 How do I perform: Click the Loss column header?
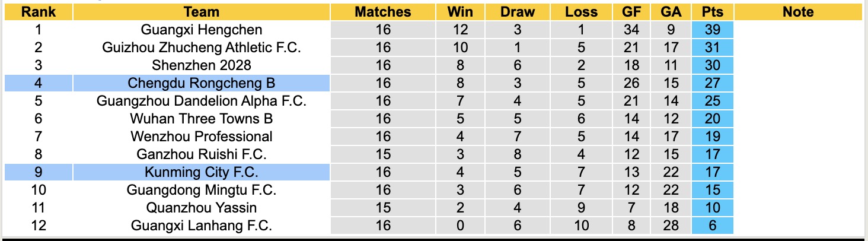pos(581,12)
